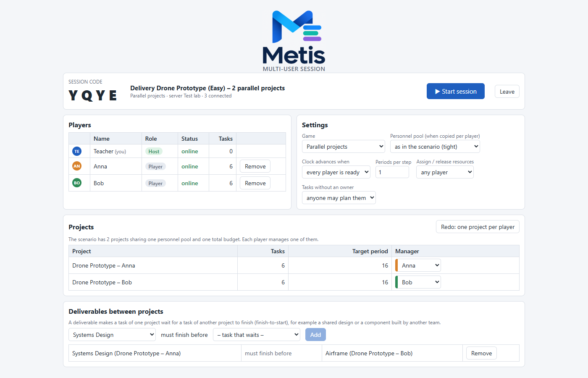Remove player Anna

255,166
